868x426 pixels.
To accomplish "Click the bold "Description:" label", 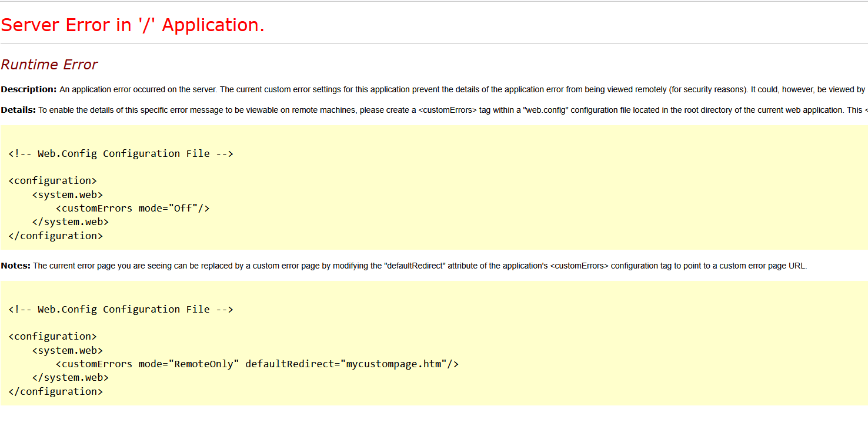I will pos(29,89).
